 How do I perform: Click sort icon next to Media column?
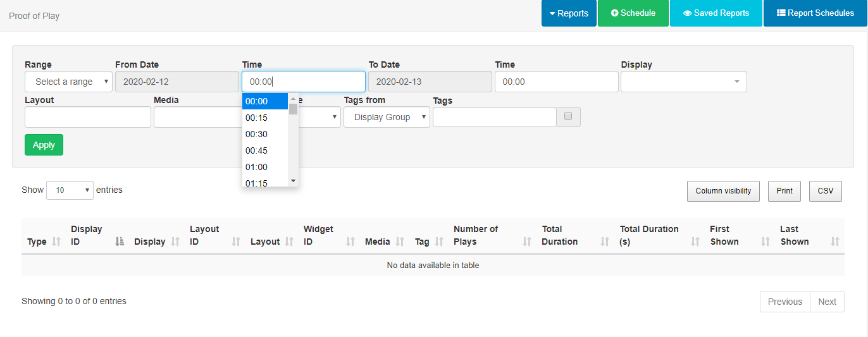click(x=400, y=242)
